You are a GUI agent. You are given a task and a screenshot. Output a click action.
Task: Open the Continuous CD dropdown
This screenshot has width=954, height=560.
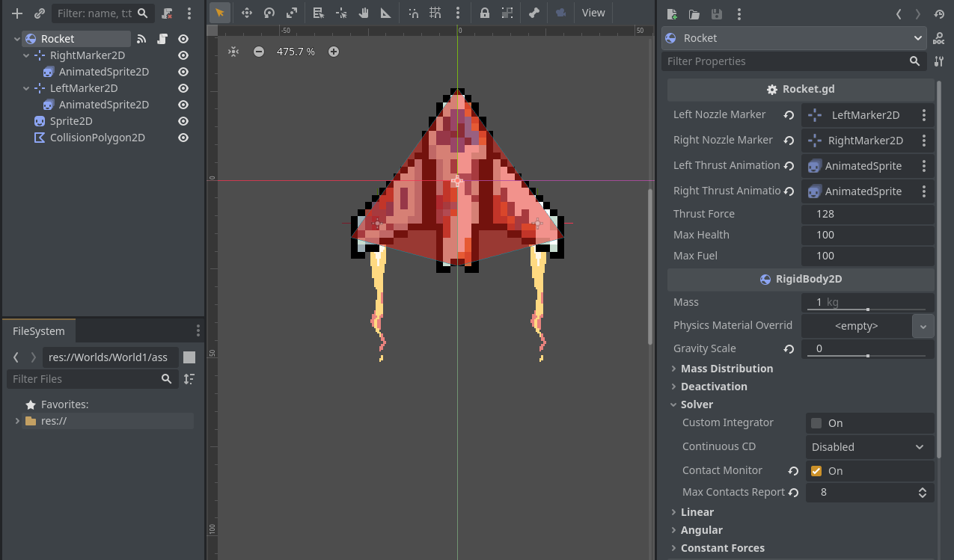coord(870,446)
